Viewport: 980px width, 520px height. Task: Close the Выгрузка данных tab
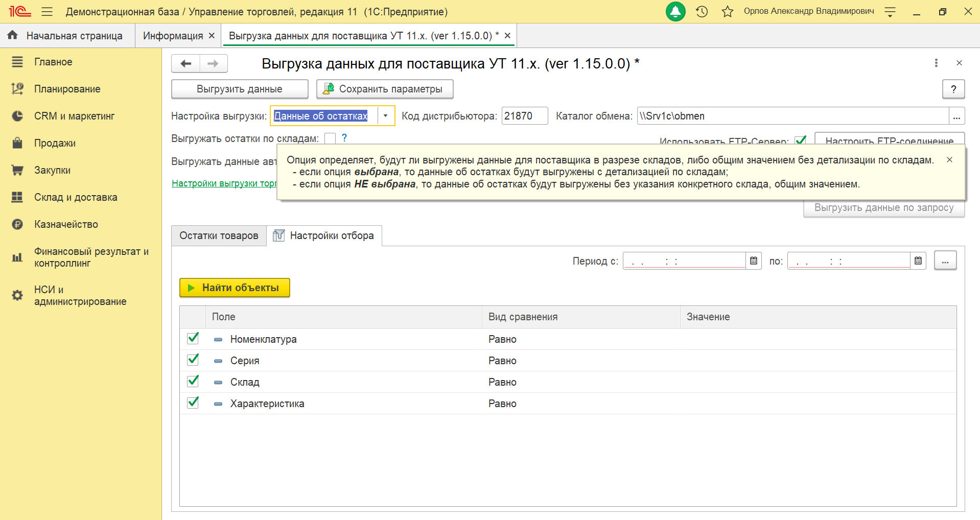click(x=507, y=36)
